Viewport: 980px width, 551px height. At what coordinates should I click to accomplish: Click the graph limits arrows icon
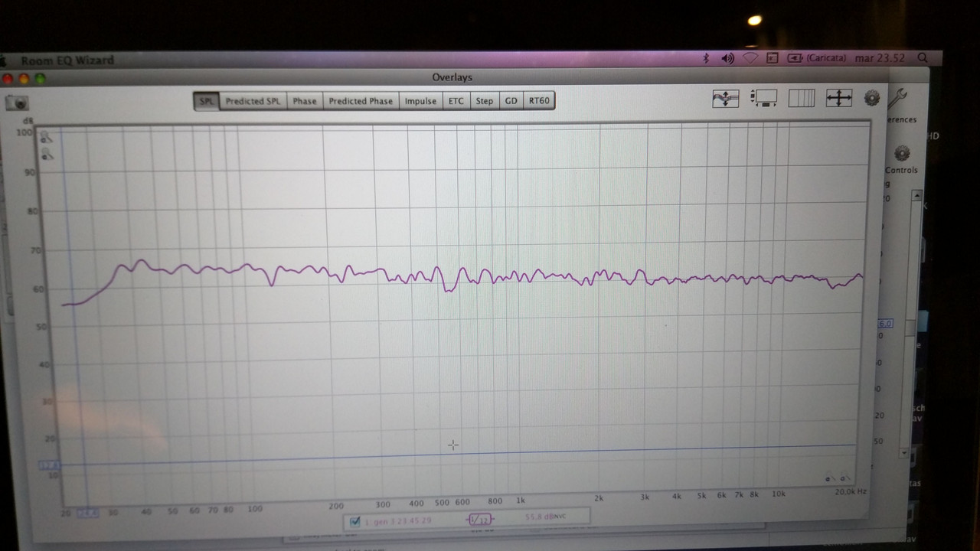(839, 98)
